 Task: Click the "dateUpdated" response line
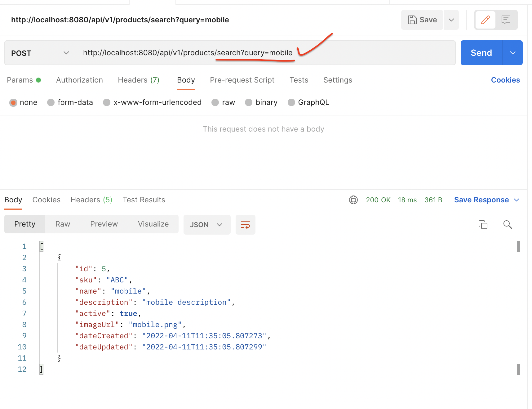coord(171,347)
